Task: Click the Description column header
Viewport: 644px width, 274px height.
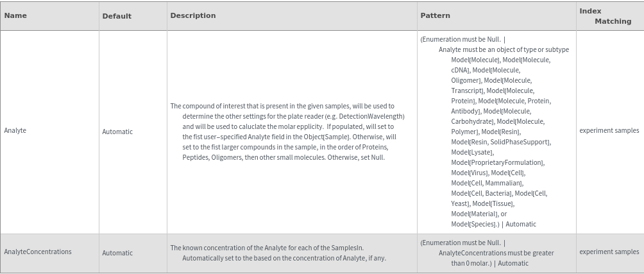Action: click(x=192, y=15)
